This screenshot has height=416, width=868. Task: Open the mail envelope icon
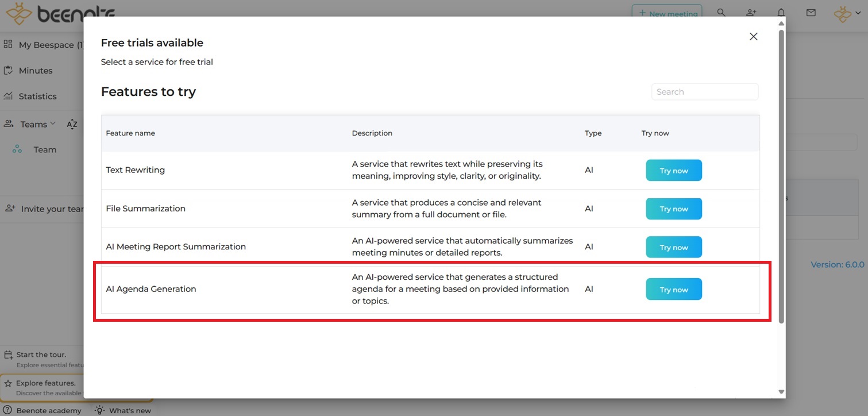tap(811, 13)
